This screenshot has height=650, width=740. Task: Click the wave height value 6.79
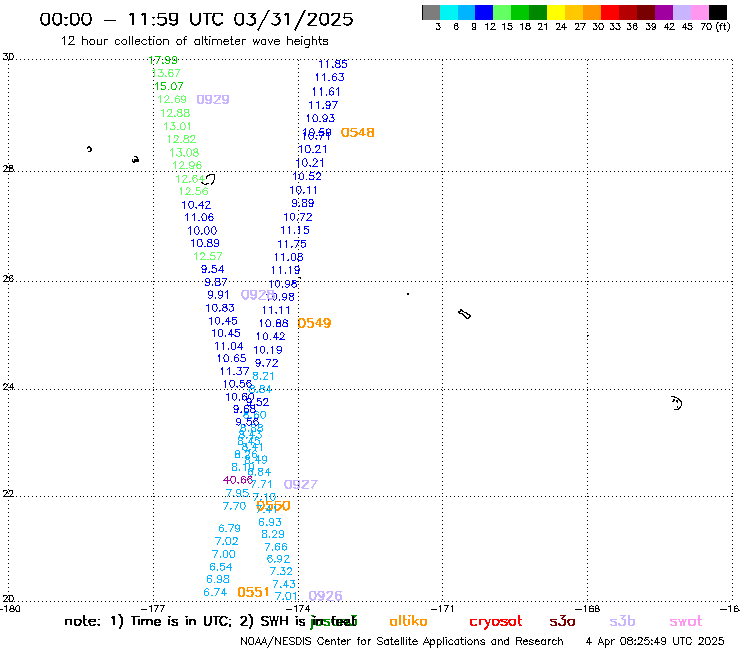(x=229, y=529)
